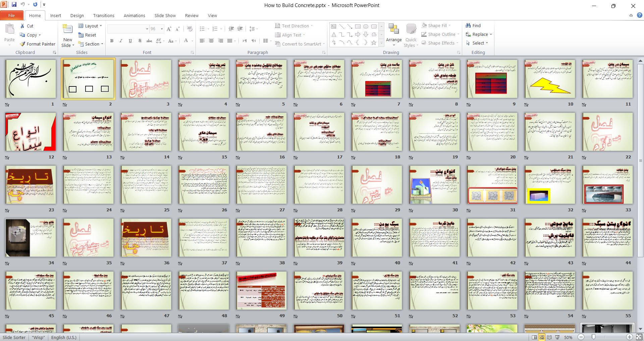Click the Copy button
The height and width of the screenshot is (341, 644).
(30, 35)
